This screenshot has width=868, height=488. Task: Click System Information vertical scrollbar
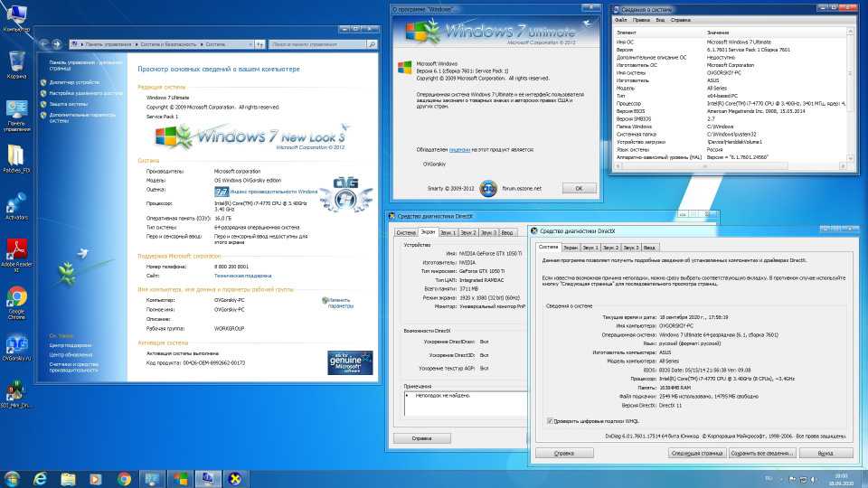pos(850,94)
